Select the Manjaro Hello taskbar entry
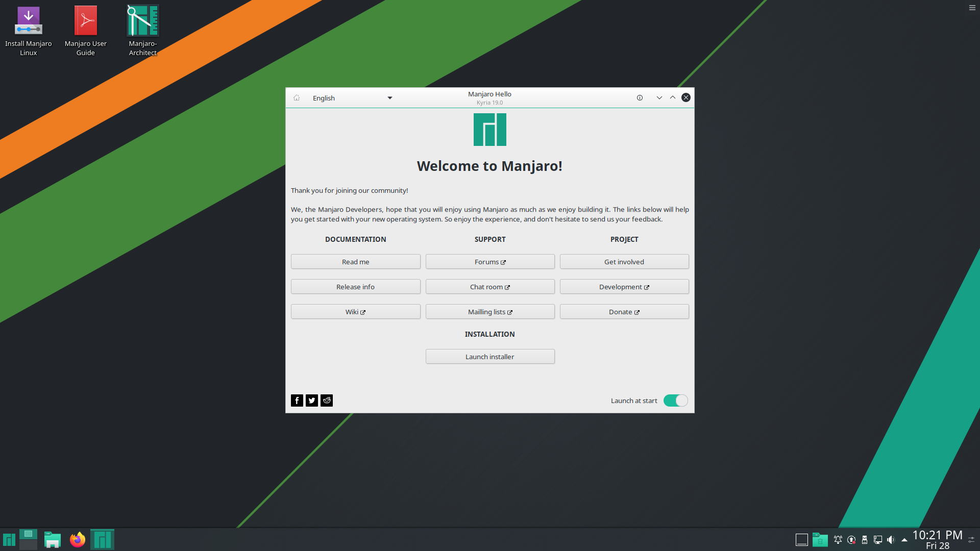Image resolution: width=980 pixels, height=551 pixels. click(103, 539)
